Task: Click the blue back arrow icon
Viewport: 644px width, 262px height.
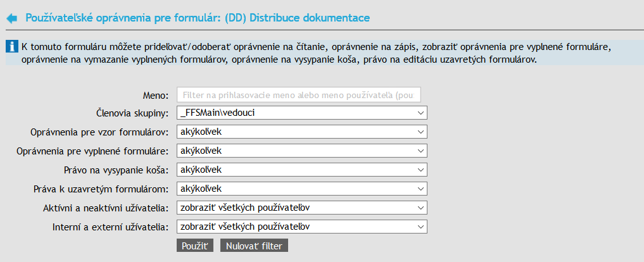Action: 11,18
